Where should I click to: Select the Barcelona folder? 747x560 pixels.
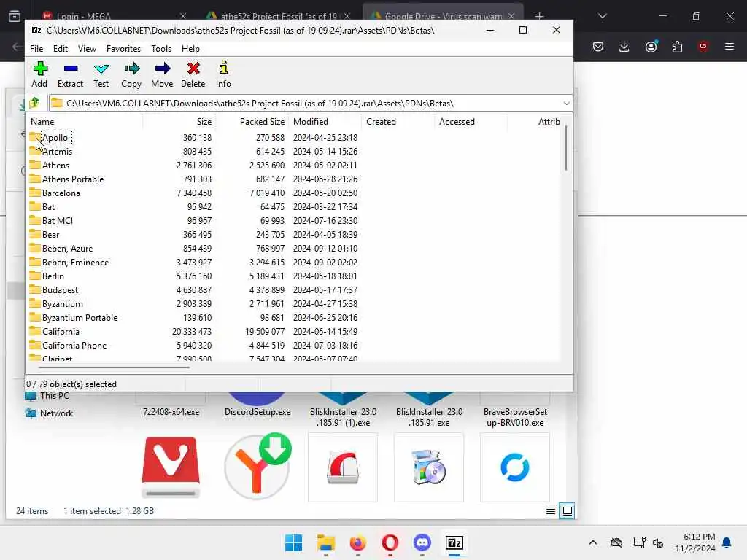61,192
